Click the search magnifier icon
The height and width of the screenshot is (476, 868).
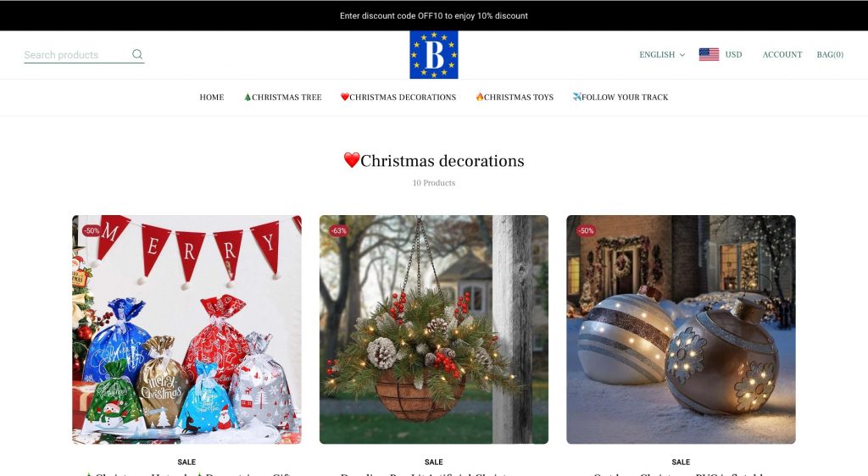(137, 55)
